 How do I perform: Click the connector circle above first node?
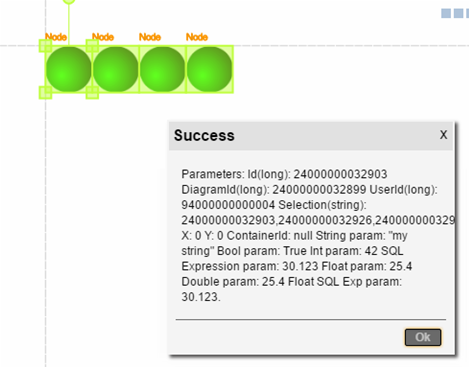[x=69, y=1]
